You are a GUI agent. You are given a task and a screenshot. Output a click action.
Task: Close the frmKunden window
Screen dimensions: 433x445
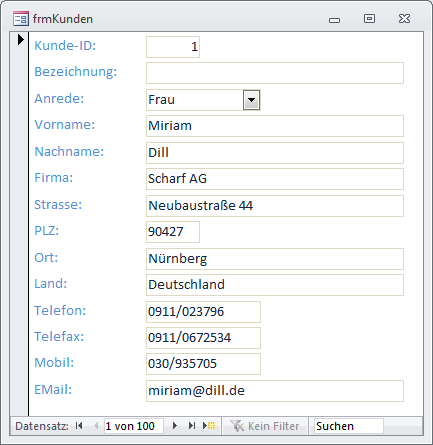[404, 19]
